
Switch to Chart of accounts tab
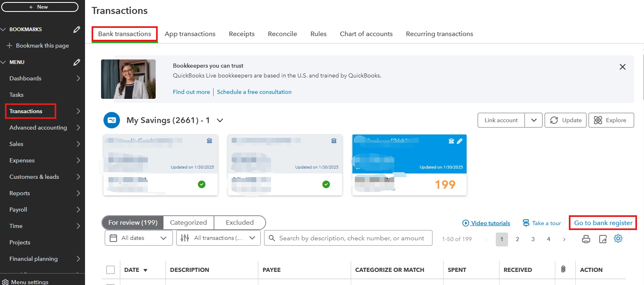point(366,34)
